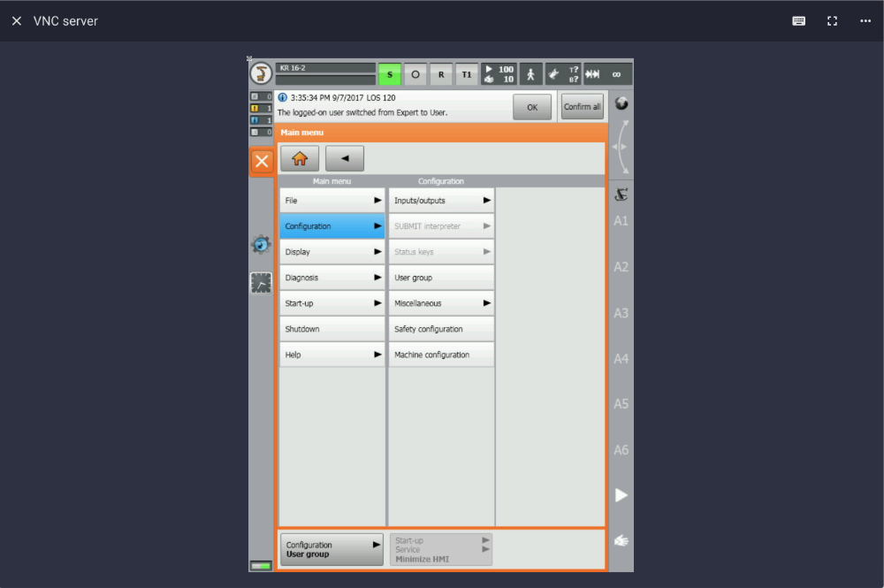The image size is (884, 588).
Task: Close the message panel with the orange X icon
Action: pos(261,161)
